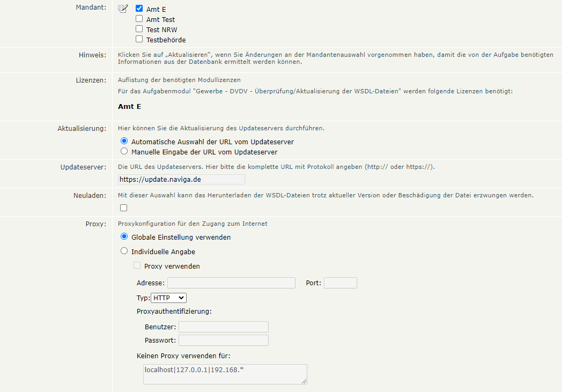Toggle the Proxy verwenden checkbox

click(137, 265)
